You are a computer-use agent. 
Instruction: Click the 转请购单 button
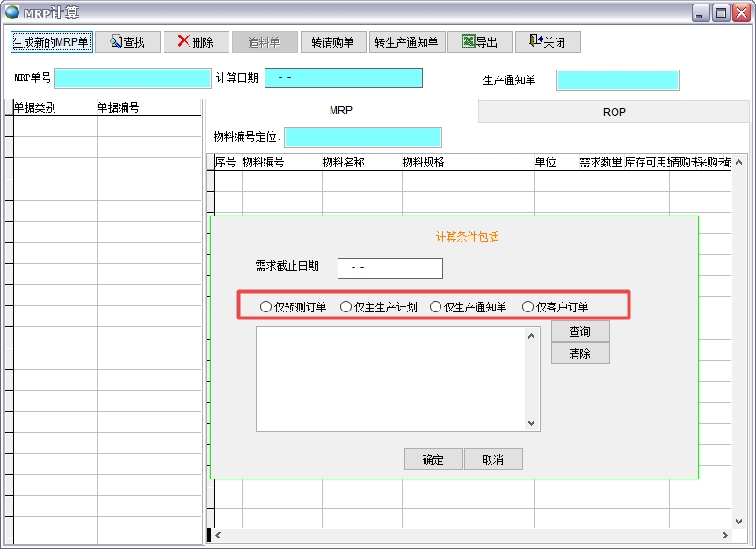pos(333,41)
